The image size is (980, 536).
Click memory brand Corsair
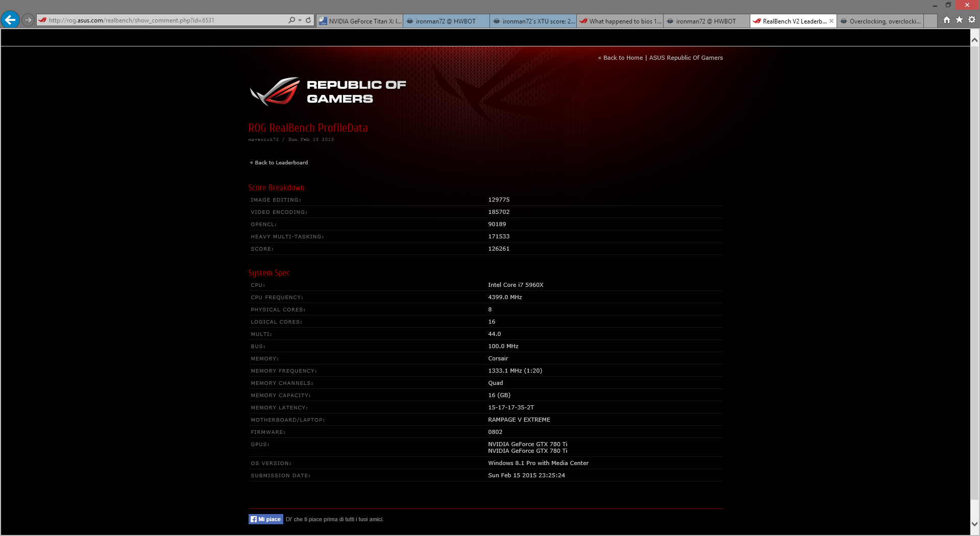(498, 358)
